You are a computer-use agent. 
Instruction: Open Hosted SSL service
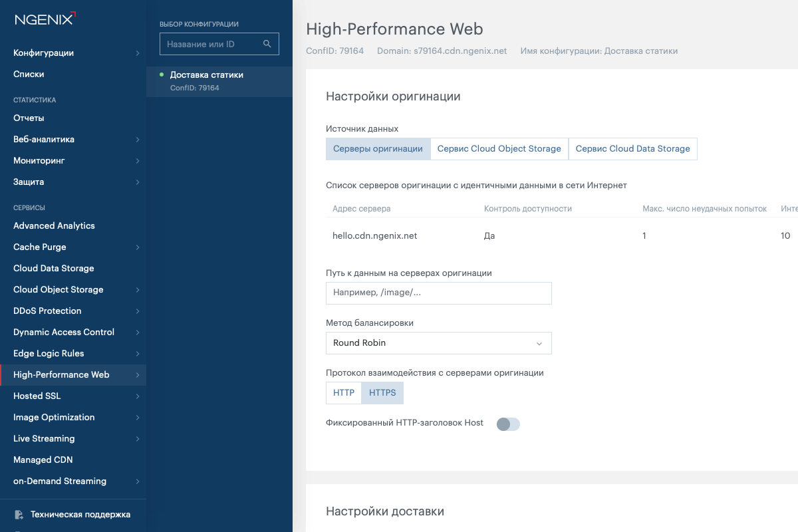pyautogui.click(x=73, y=396)
